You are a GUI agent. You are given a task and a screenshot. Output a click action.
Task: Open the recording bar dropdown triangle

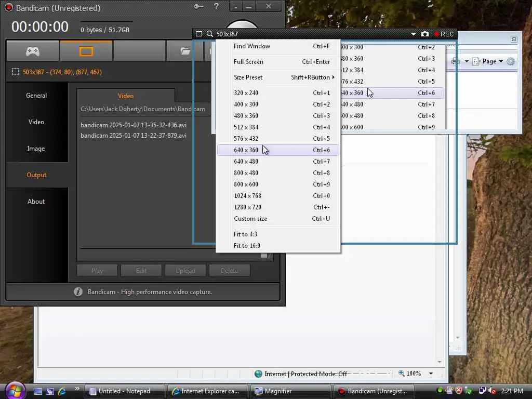[x=413, y=34]
